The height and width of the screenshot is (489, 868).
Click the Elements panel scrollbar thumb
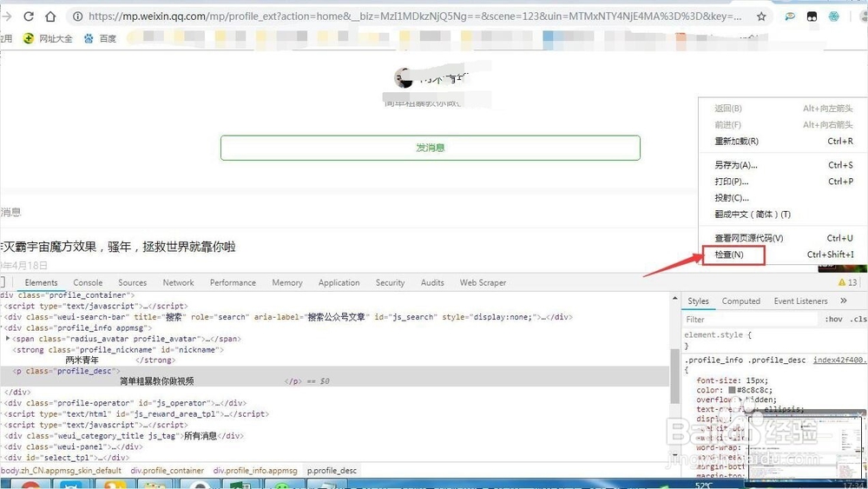pyautogui.click(x=674, y=377)
